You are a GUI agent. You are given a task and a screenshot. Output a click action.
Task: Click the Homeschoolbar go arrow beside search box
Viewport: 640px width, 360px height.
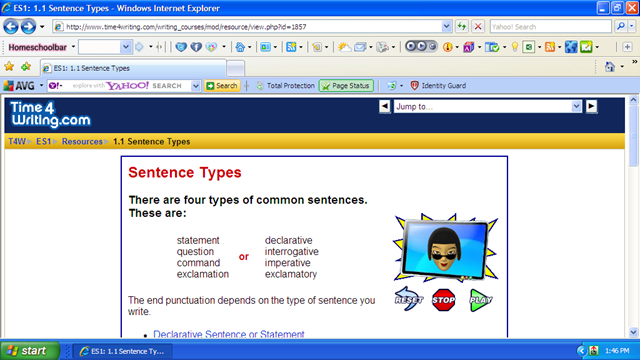coord(139,47)
